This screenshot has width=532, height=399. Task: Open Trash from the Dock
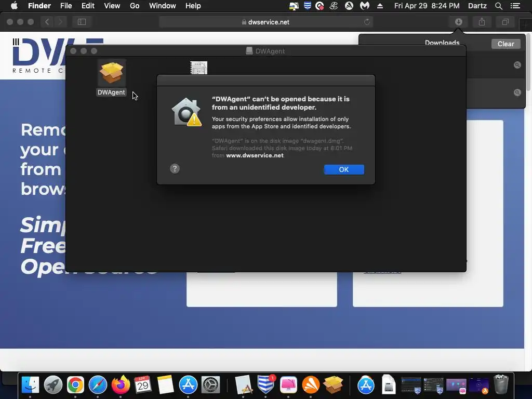(x=501, y=385)
